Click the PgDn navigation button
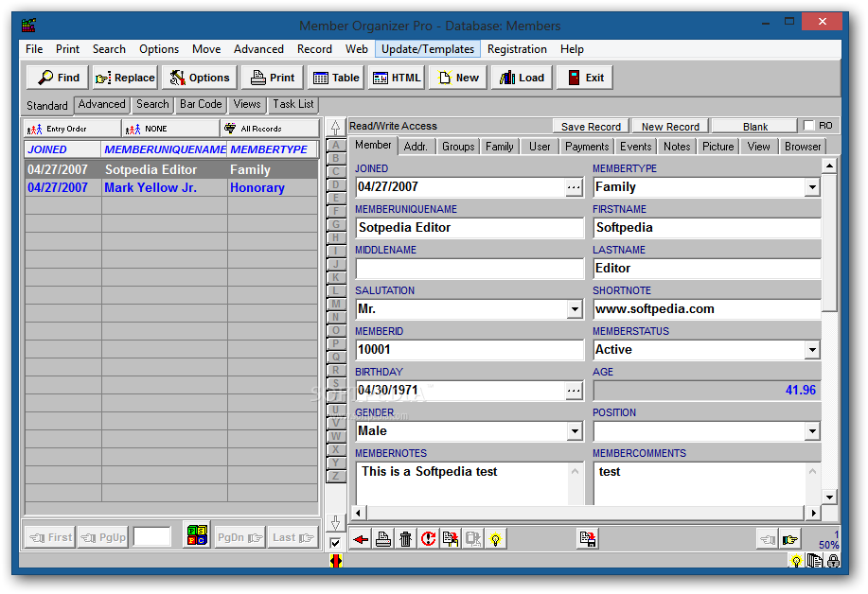868x594 pixels. 239,537
